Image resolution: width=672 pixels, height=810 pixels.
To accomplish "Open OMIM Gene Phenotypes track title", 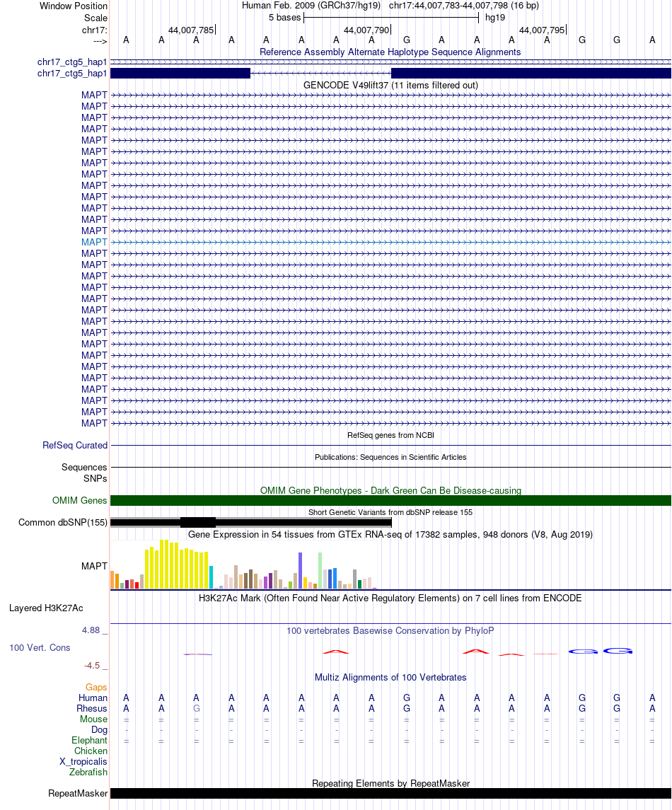I will 390,491.
